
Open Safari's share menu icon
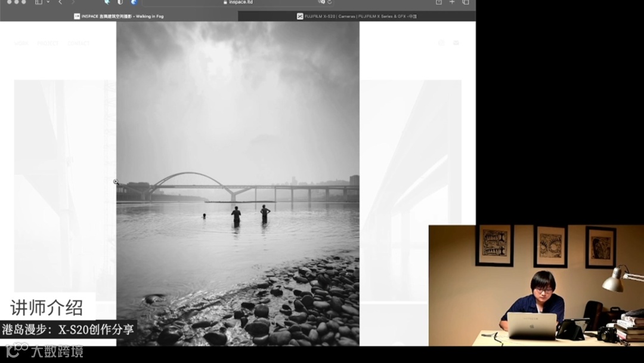click(x=439, y=2)
